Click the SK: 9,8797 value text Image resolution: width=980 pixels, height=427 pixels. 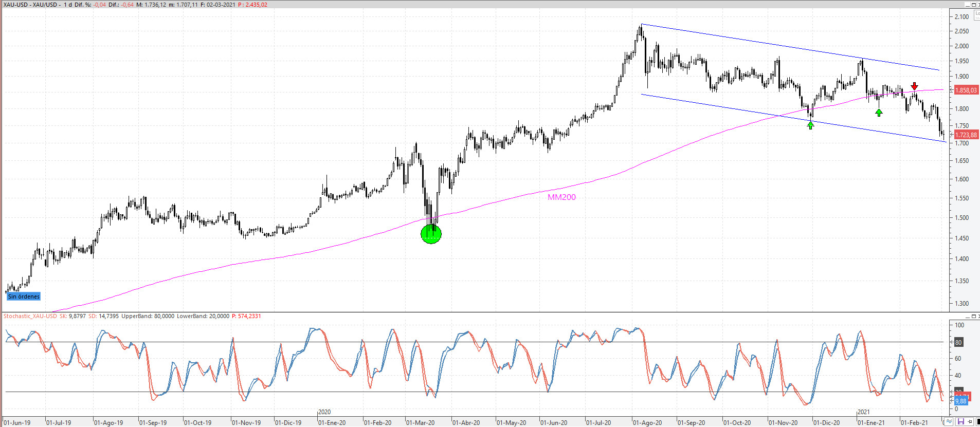click(x=72, y=316)
